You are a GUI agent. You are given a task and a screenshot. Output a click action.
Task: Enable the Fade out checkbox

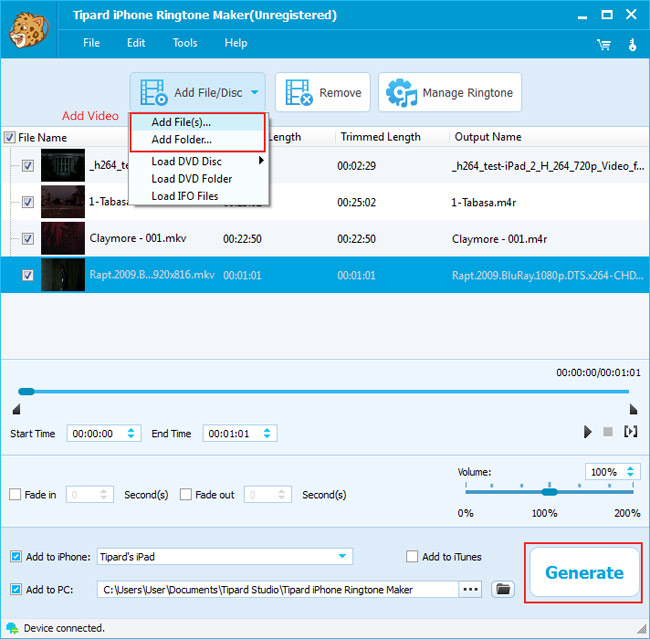[186, 494]
